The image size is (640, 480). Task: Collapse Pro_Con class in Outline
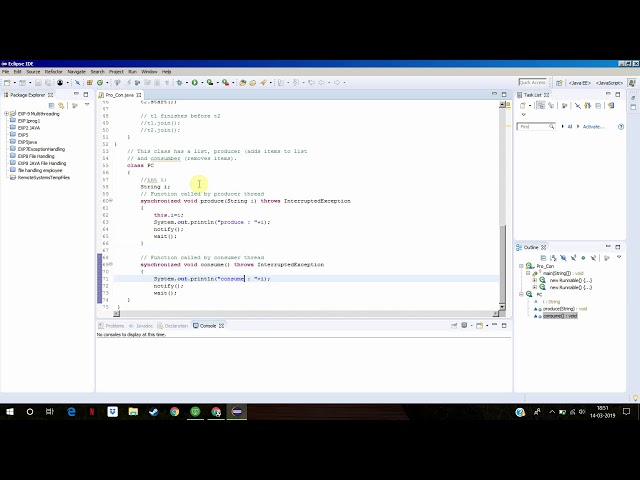[521, 266]
